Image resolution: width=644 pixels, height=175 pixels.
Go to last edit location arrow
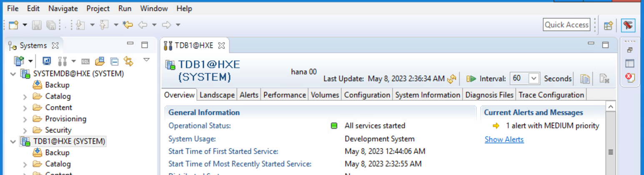[128, 25]
